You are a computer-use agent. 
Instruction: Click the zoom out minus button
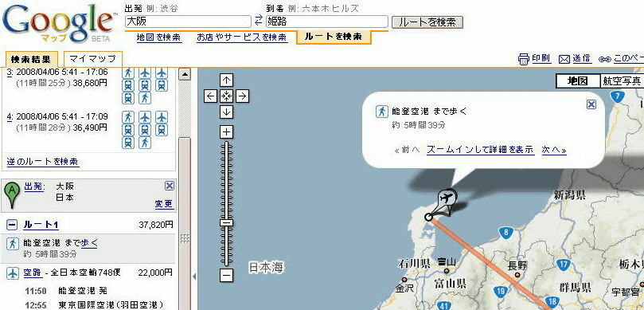[x=226, y=276]
